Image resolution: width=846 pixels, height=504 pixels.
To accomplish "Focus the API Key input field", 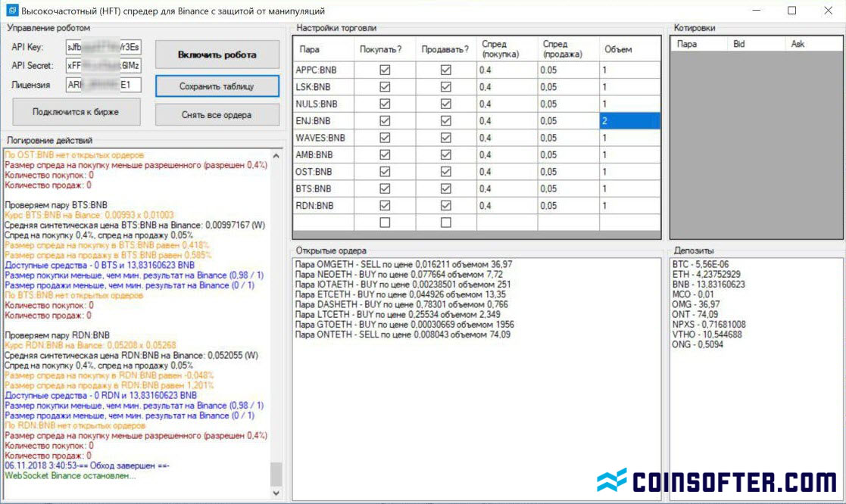I will [104, 47].
